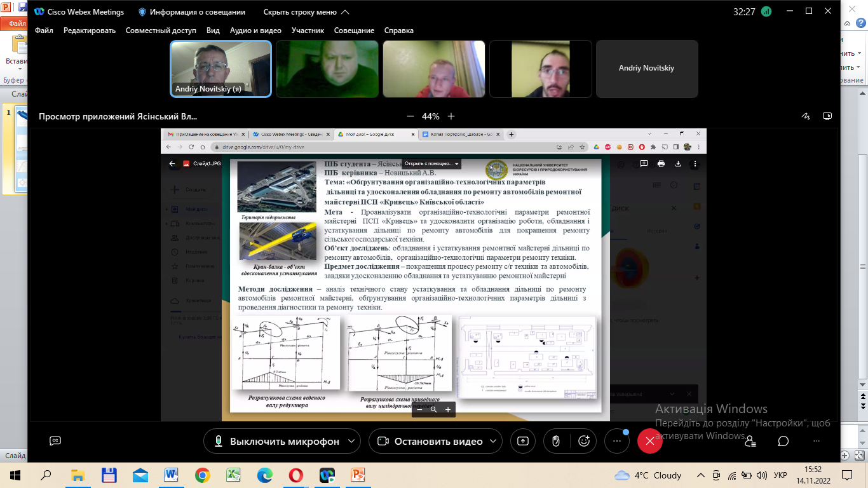Viewport: 868px width, 488px height.
Task: Open the Windows notification center icon
Action: tap(846, 475)
